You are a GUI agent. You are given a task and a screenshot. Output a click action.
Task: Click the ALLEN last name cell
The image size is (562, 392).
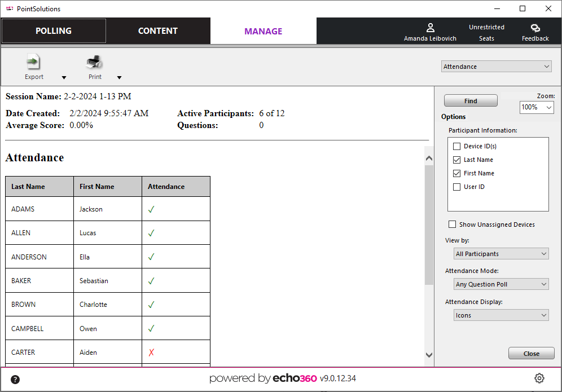39,233
